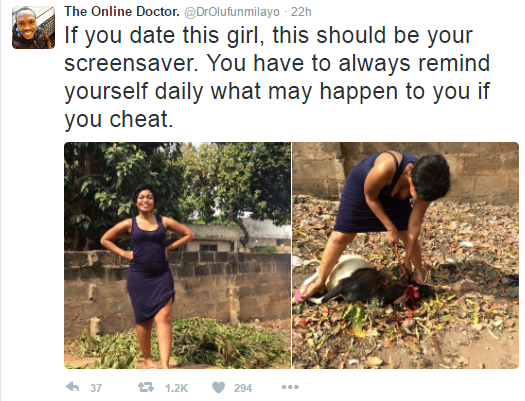Click the word "screensaver" in the tweet

129,63
